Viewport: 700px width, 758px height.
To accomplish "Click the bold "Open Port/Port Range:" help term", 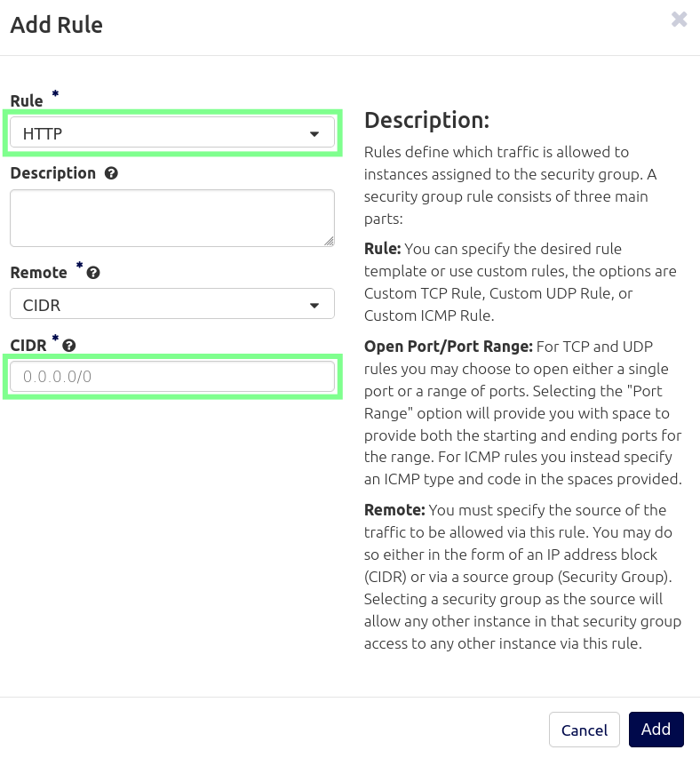I will pyautogui.click(x=448, y=347).
